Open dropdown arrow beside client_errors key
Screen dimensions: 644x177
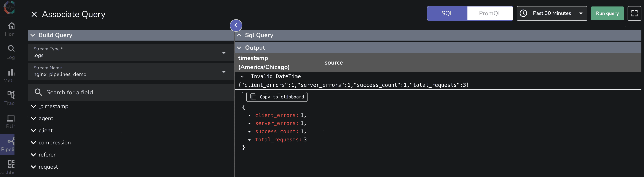249,115
